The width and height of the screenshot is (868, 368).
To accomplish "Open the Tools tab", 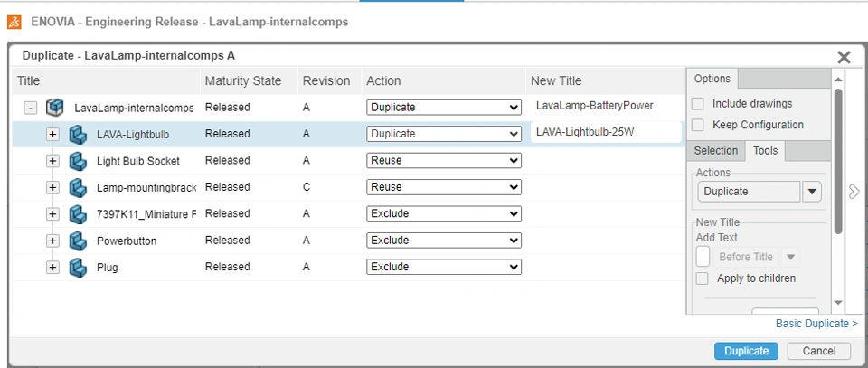I will click(765, 151).
